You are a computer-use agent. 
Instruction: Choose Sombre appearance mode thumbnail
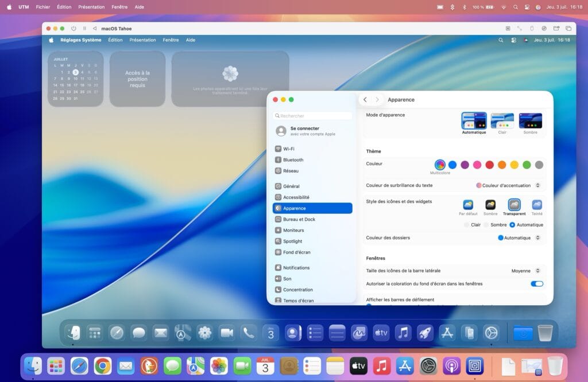(x=530, y=121)
